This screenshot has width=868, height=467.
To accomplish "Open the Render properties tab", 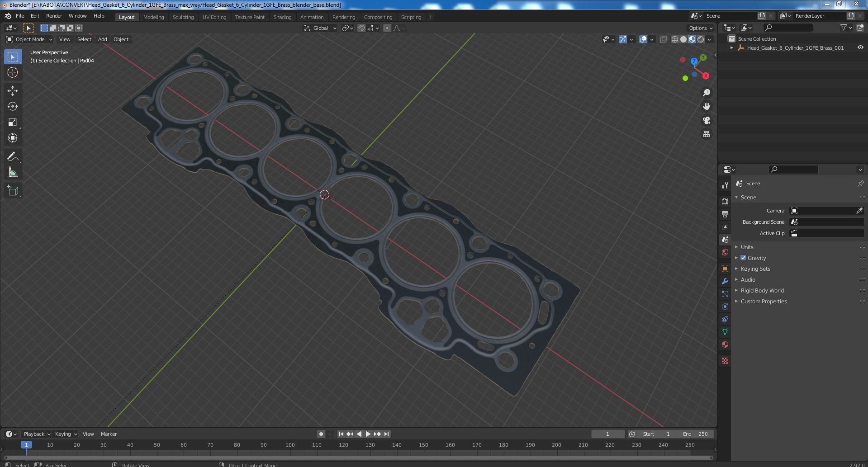I will (725, 201).
